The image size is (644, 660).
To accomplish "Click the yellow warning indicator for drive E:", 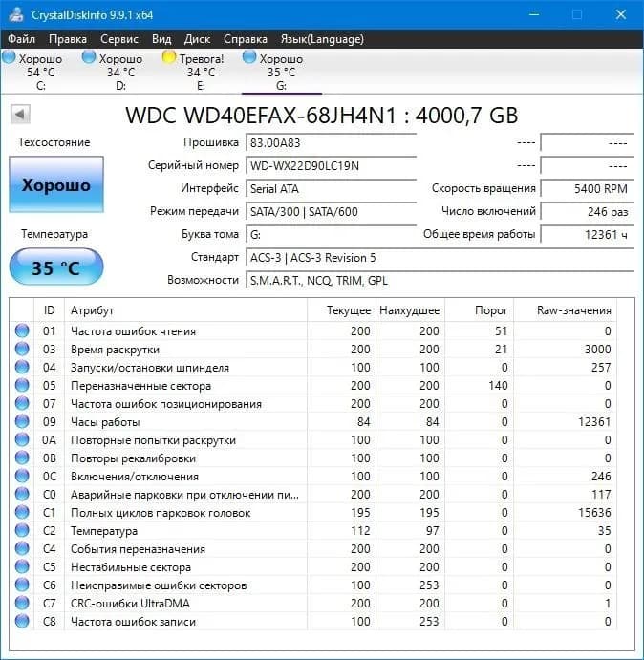I will point(168,57).
